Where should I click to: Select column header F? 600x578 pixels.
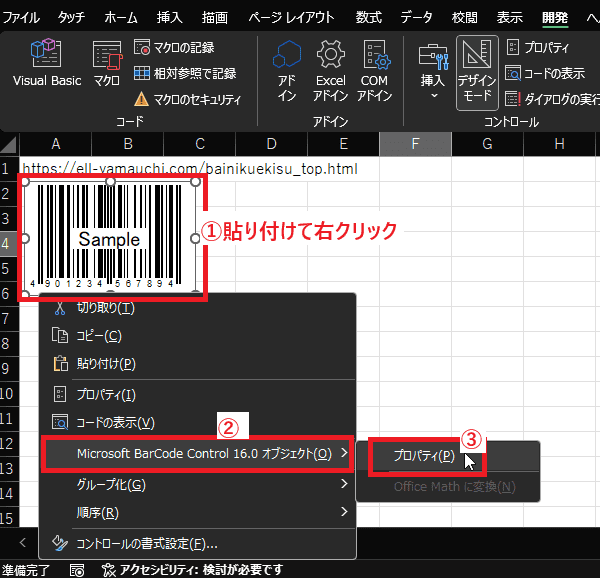pyautogui.click(x=414, y=144)
